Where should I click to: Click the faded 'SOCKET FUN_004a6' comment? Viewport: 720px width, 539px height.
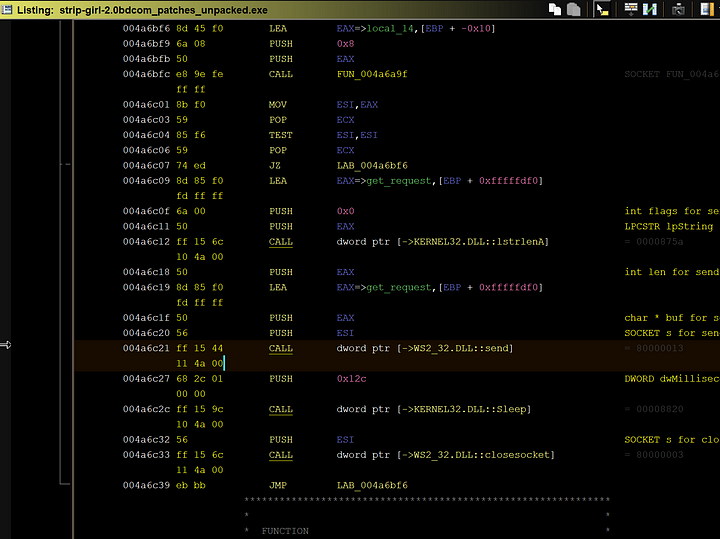[672, 74]
